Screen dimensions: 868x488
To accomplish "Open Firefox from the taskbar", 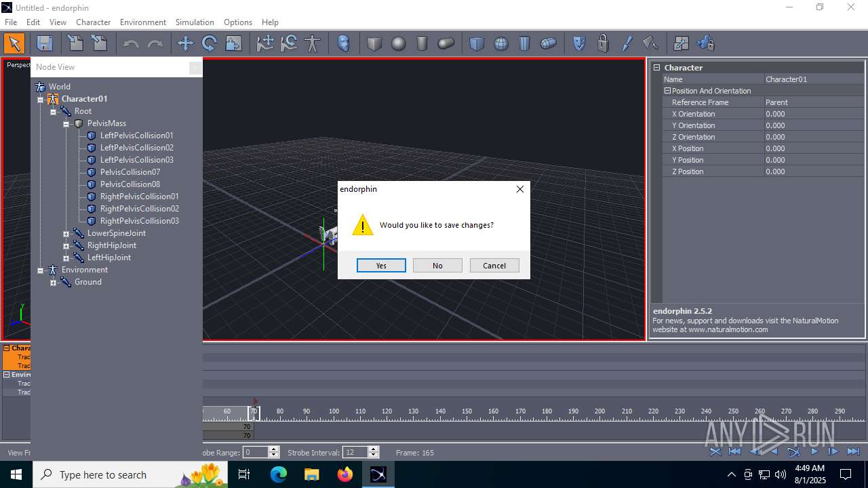I will coord(345,474).
